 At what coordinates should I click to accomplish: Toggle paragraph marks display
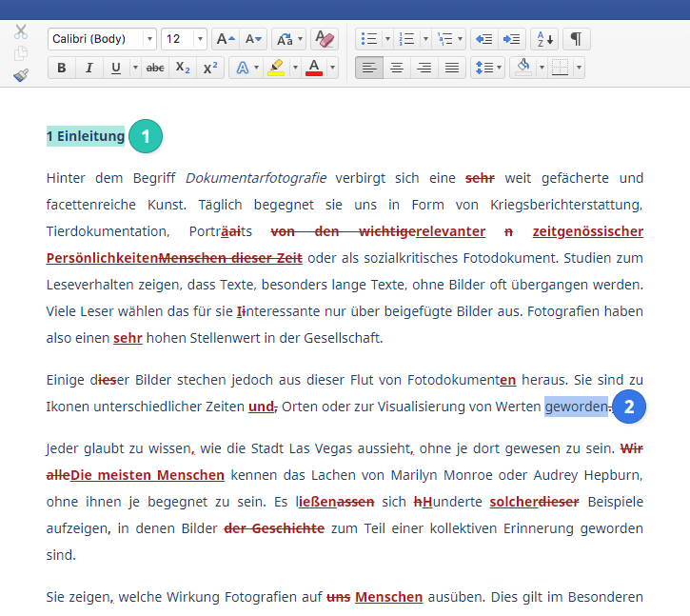click(576, 39)
